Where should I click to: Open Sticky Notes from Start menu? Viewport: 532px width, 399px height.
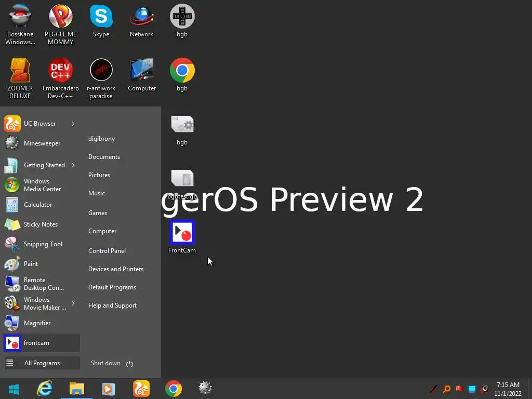click(x=42, y=224)
